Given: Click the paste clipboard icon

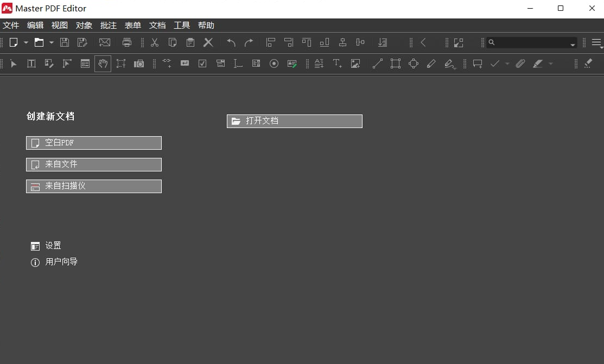Looking at the screenshot, I should (190, 42).
